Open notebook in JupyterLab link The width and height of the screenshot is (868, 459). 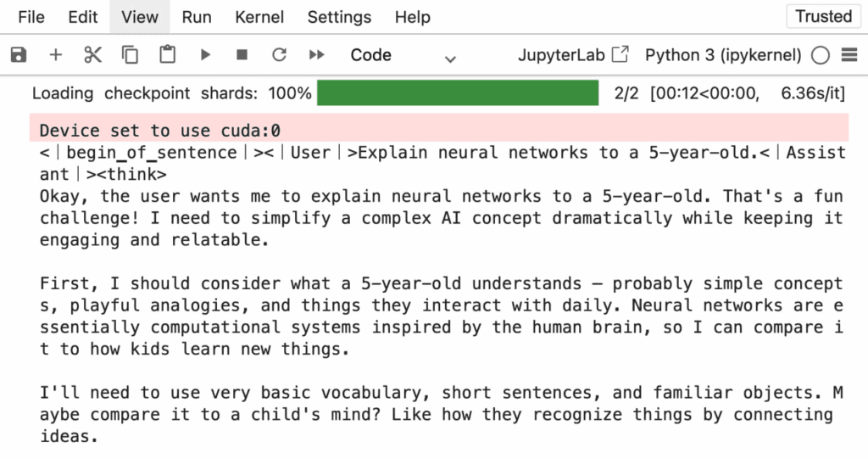click(574, 55)
